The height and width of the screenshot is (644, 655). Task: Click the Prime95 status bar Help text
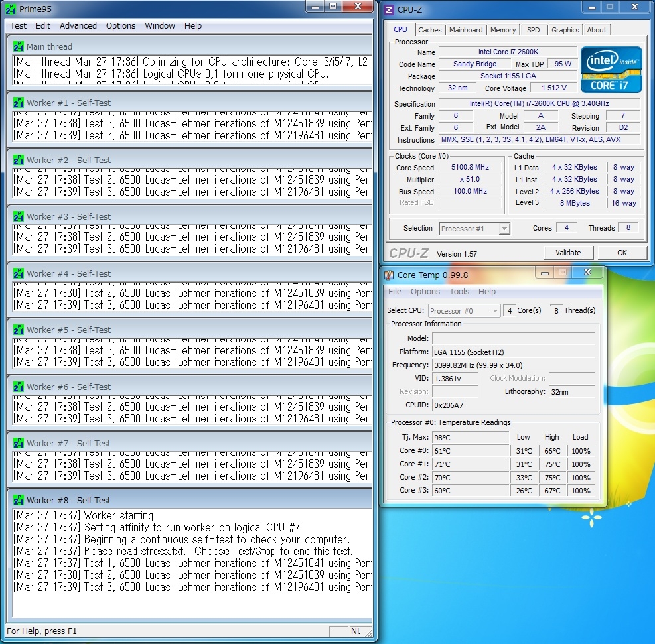tap(42, 631)
